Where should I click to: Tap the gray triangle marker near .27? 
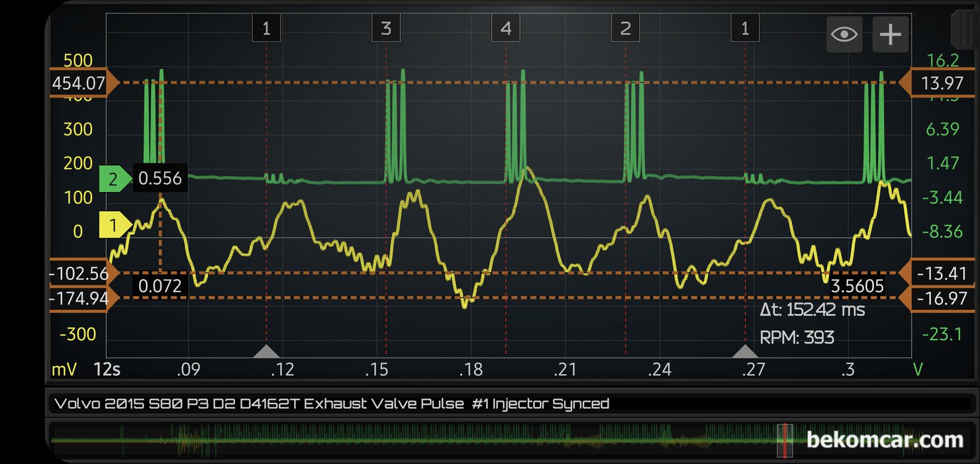[745, 351]
